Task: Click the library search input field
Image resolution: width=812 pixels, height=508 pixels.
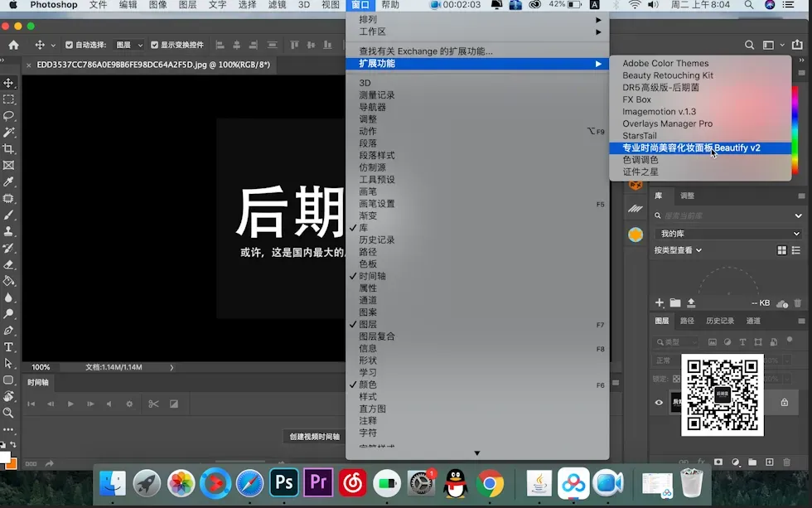Action: coord(725,215)
